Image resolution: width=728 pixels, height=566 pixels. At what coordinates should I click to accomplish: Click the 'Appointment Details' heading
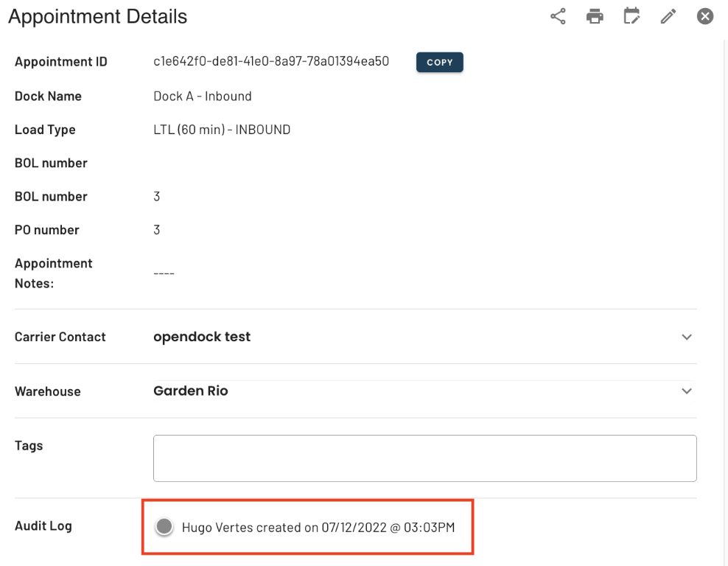coord(97,17)
